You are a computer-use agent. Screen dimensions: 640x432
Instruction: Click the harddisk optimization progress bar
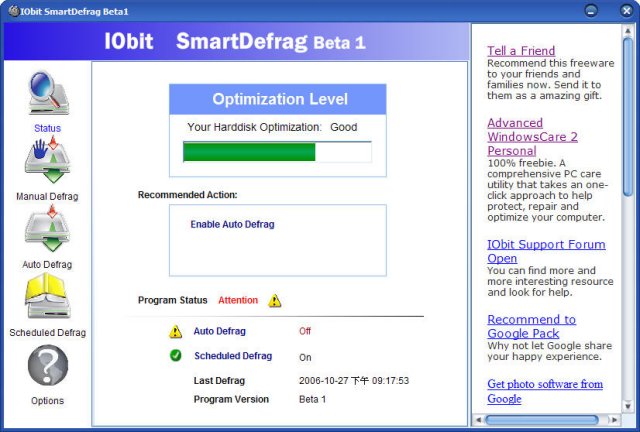point(276,152)
